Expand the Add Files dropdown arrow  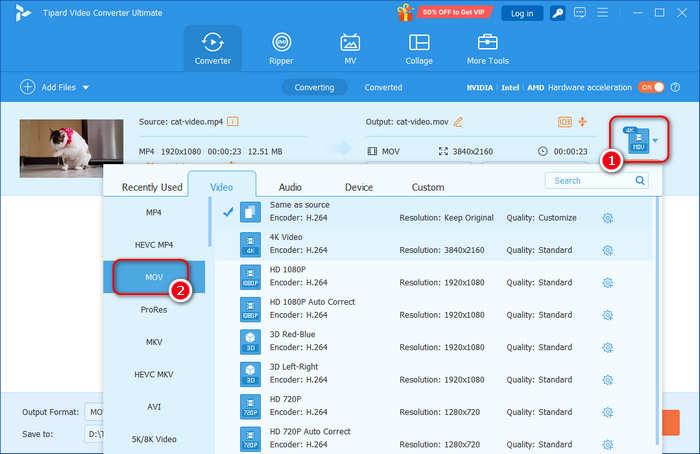click(x=86, y=87)
